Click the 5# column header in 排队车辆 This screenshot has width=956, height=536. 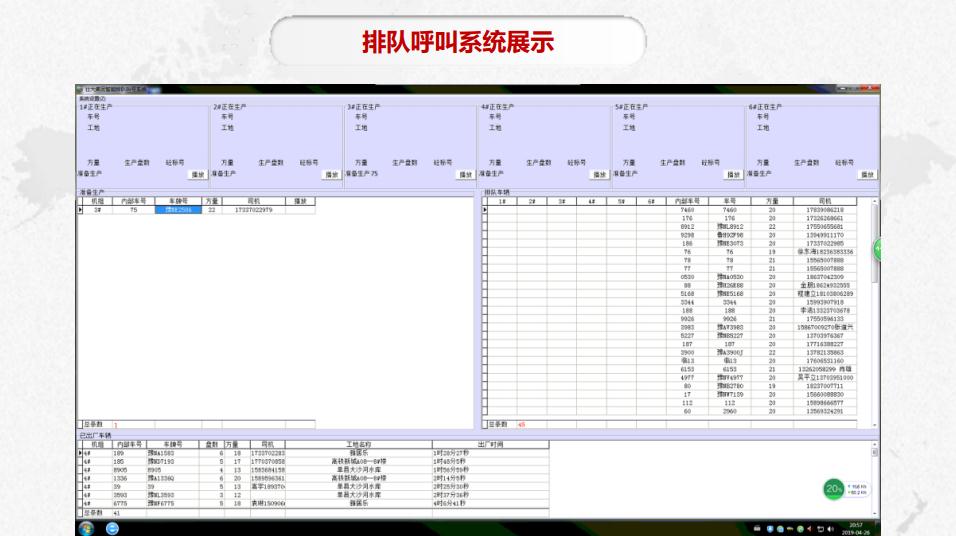[x=621, y=201]
